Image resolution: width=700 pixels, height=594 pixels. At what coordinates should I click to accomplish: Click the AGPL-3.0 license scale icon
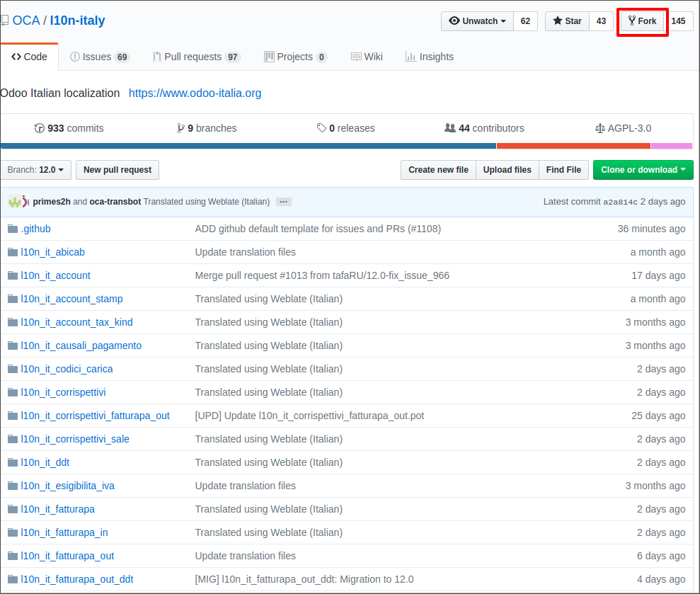point(601,128)
